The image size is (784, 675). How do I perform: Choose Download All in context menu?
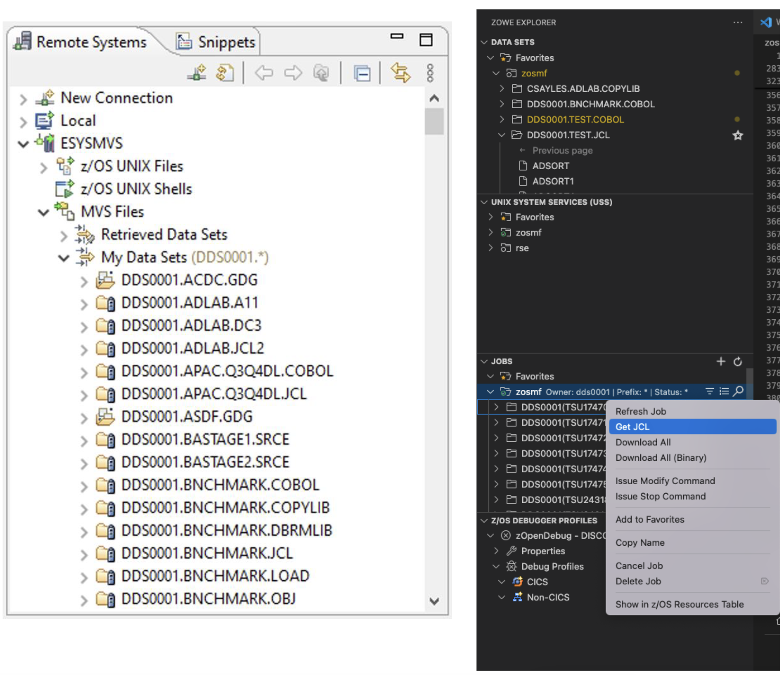coord(692,442)
